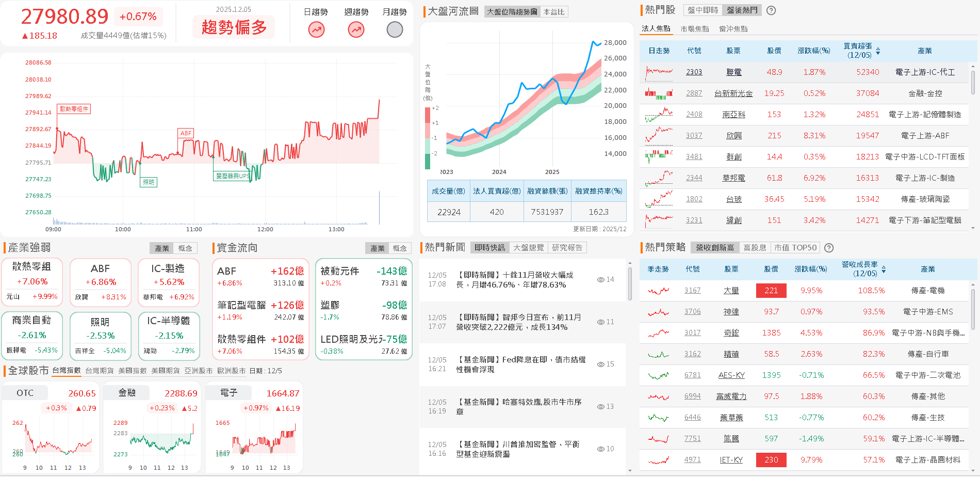Viewport: 980px width, 477px height.
Task: Click the gray 月趨勢 monthly trend circle
Action: click(395, 29)
